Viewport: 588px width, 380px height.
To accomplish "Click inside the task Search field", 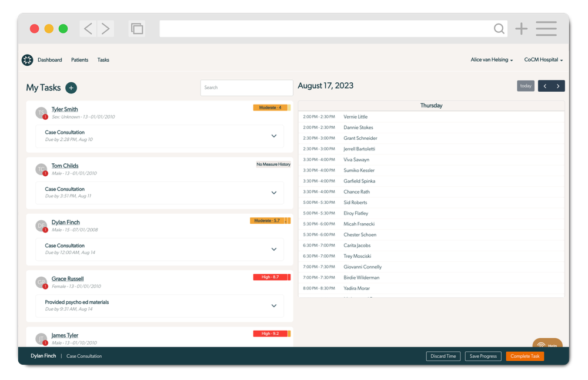I will (246, 88).
